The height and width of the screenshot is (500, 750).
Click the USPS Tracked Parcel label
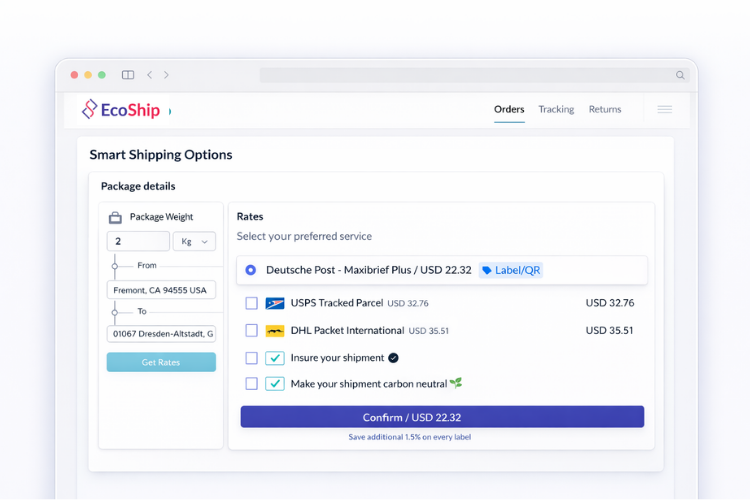[x=337, y=303]
